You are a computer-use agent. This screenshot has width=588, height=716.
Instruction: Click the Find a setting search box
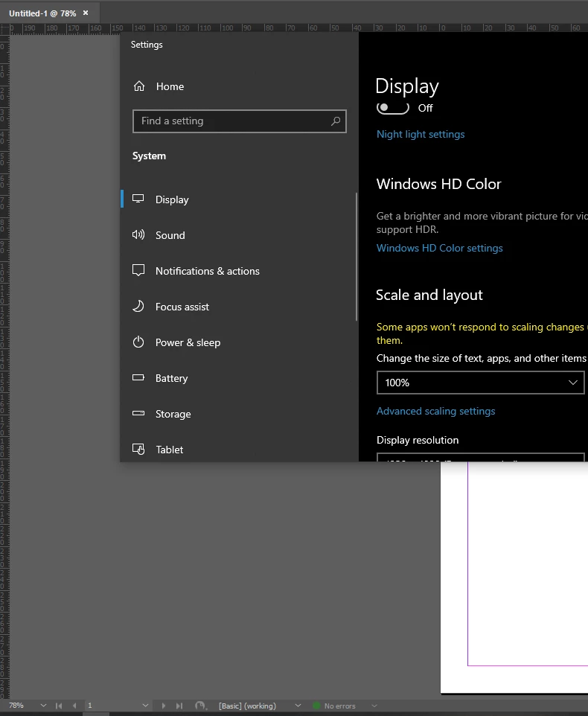tap(239, 121)
